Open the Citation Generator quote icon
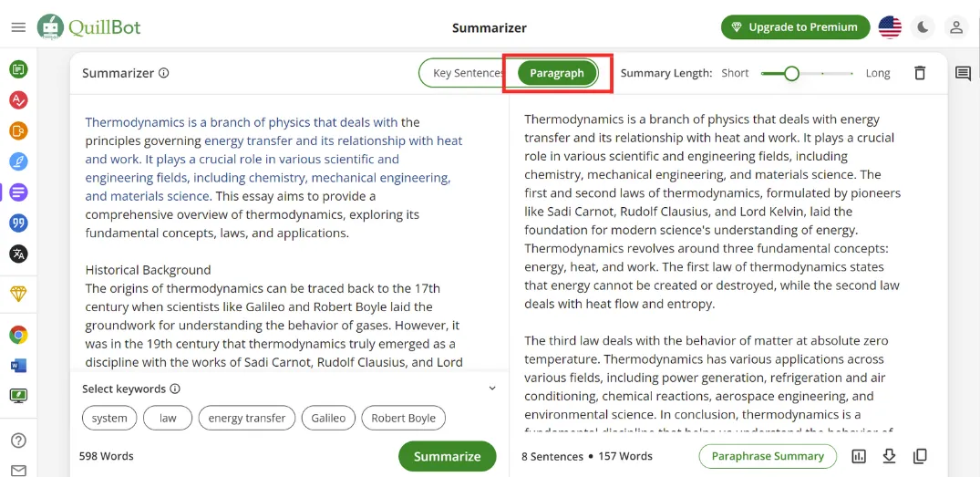 tap(18, 223)
